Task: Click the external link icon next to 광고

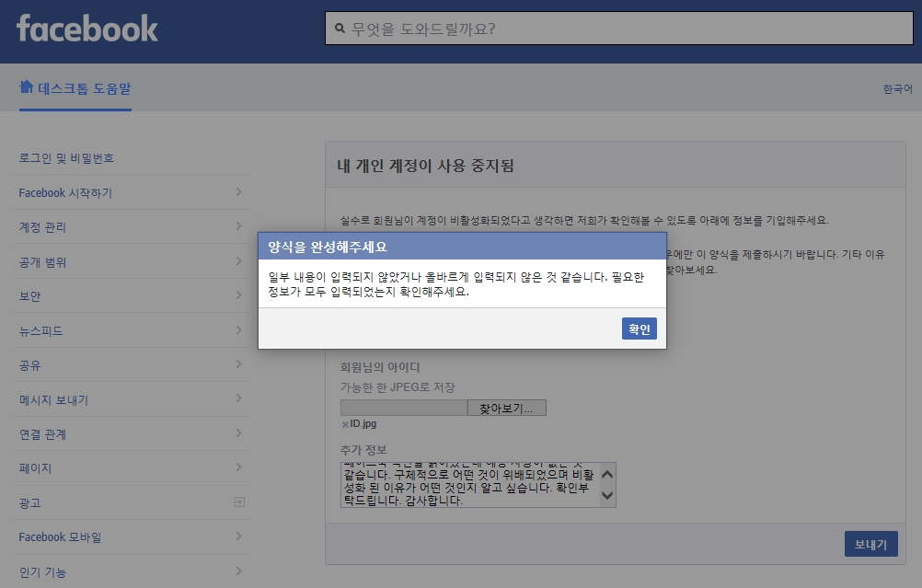Action: [238, 502]
